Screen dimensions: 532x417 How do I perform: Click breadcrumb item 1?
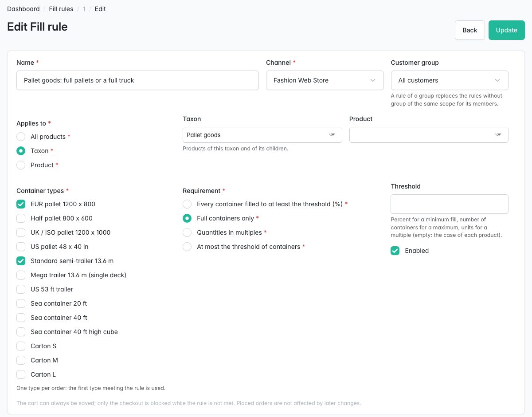click(84, 9)
